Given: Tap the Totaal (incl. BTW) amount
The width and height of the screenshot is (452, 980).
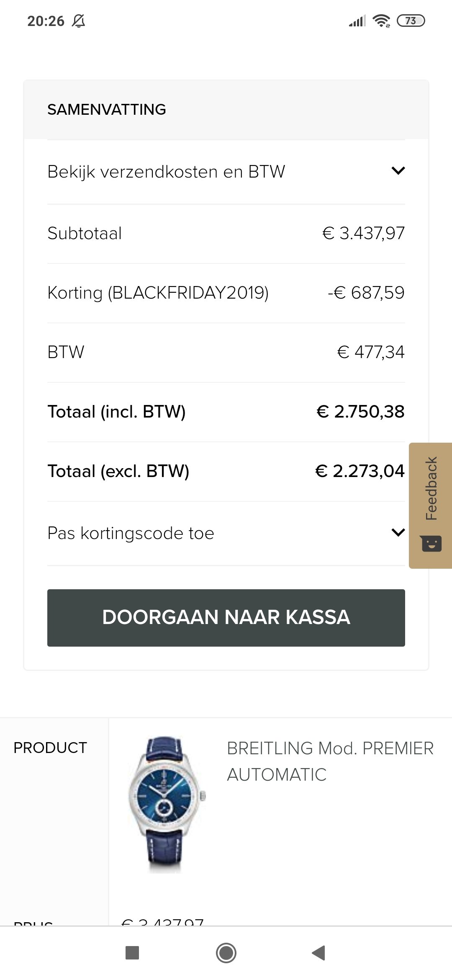Looking at the screenshot, I should [x=360, y=411].
